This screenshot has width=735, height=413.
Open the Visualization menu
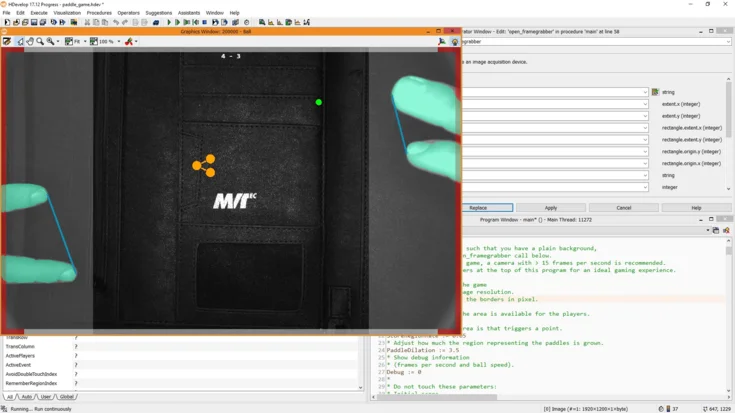pos(67,13)
